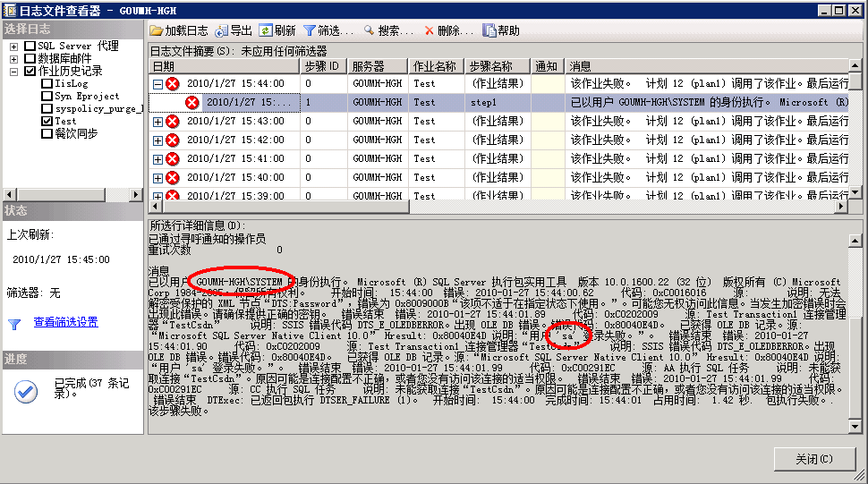Uncheck the 作业历史记录 checkbox
Viewport: 868px width, 484px height.
30,71
